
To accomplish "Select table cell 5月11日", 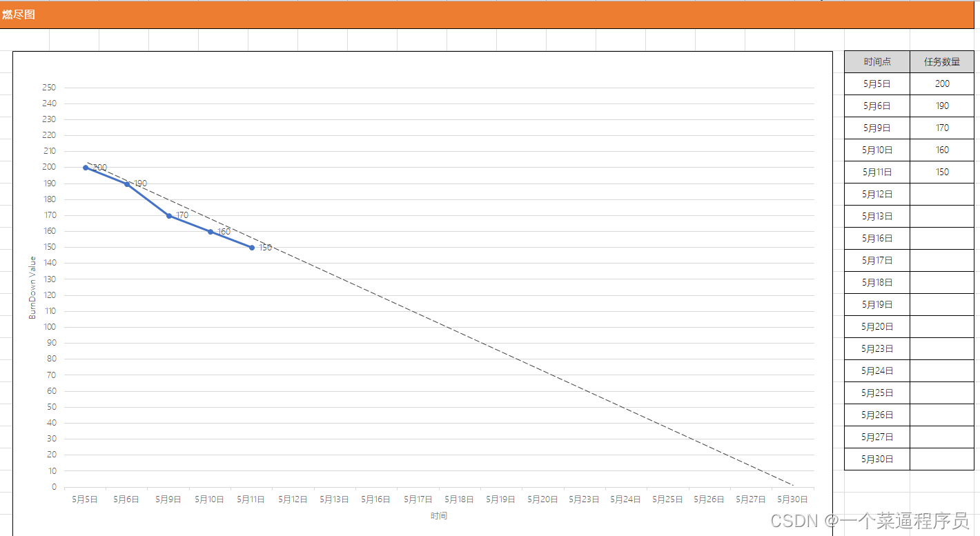I will click(877, 172).
